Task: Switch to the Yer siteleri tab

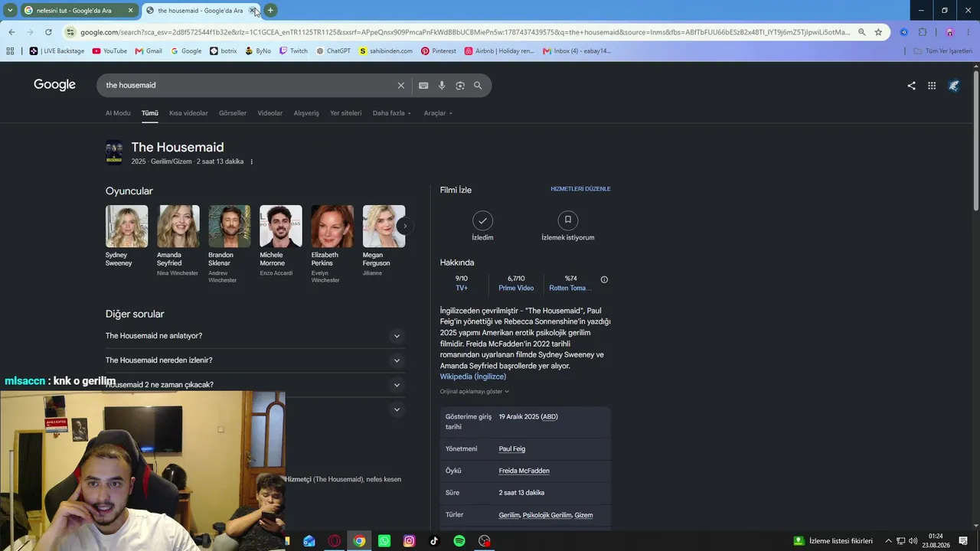Action: pos(346,113)
